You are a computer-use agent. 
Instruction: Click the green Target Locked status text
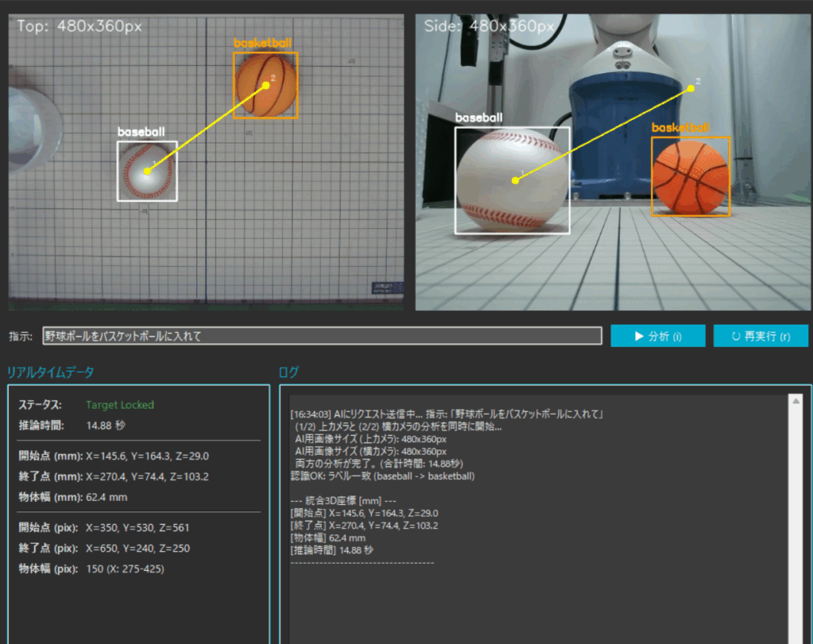point(120,405)
